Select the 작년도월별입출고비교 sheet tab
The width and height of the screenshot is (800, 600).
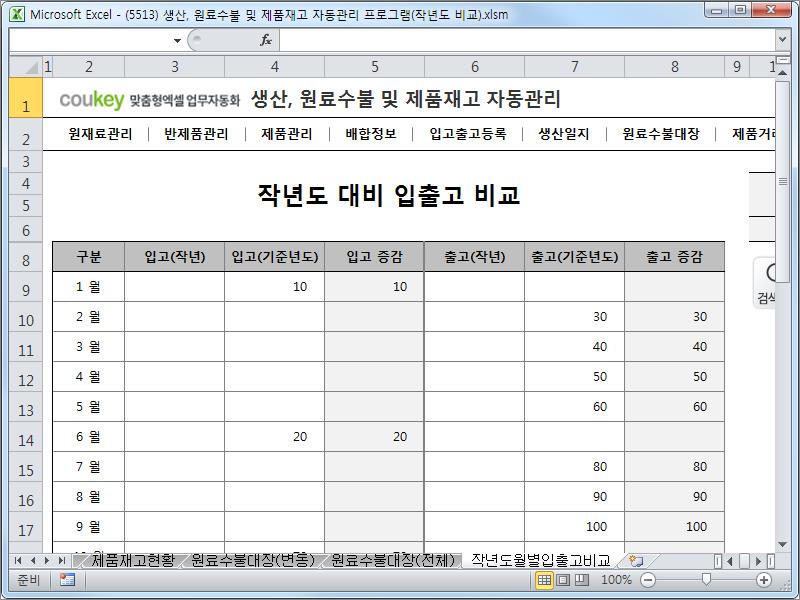(540, 561)
